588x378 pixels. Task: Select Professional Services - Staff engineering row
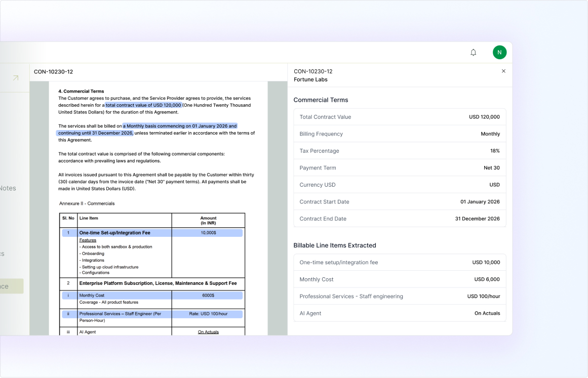click(x=400, y=296)
